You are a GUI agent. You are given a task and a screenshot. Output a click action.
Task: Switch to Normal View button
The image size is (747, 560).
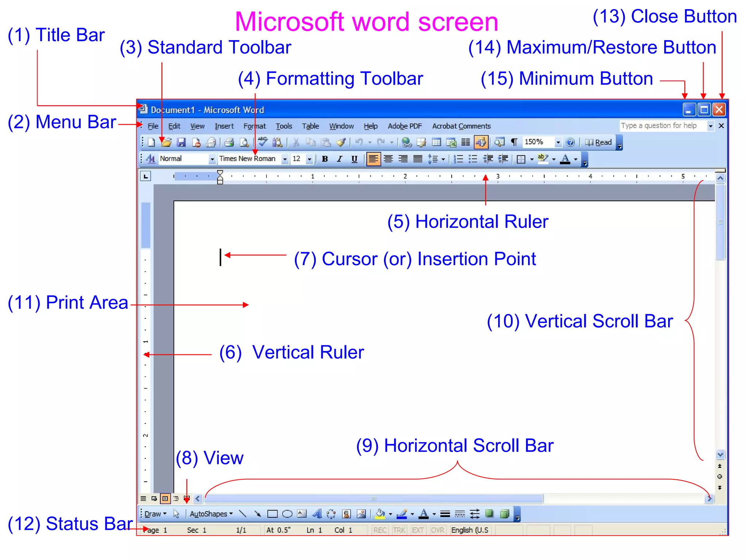(143, 498)
